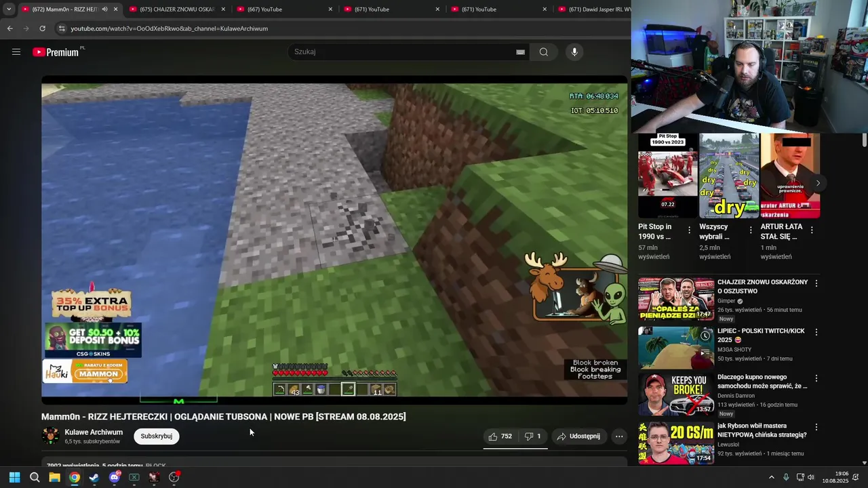Screen dimensions: 868x488
Task: Switch to Dawid Jasper IRL tab
Action: [593, 9]
